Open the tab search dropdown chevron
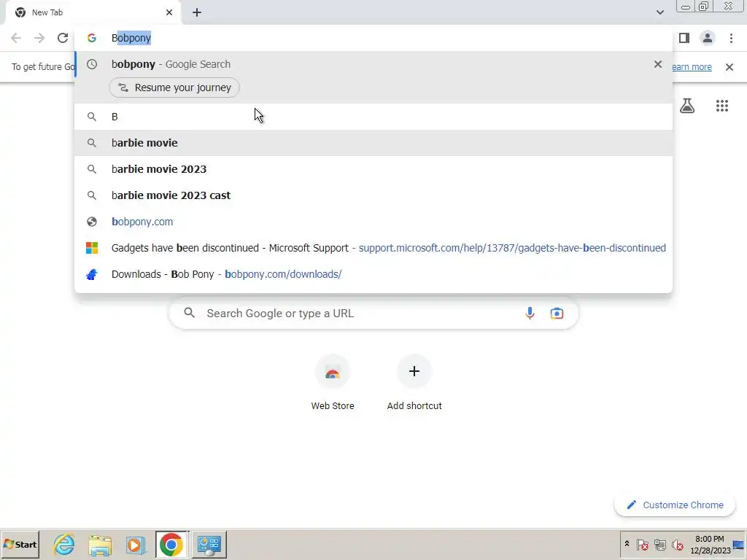 (x=659, y=12)
